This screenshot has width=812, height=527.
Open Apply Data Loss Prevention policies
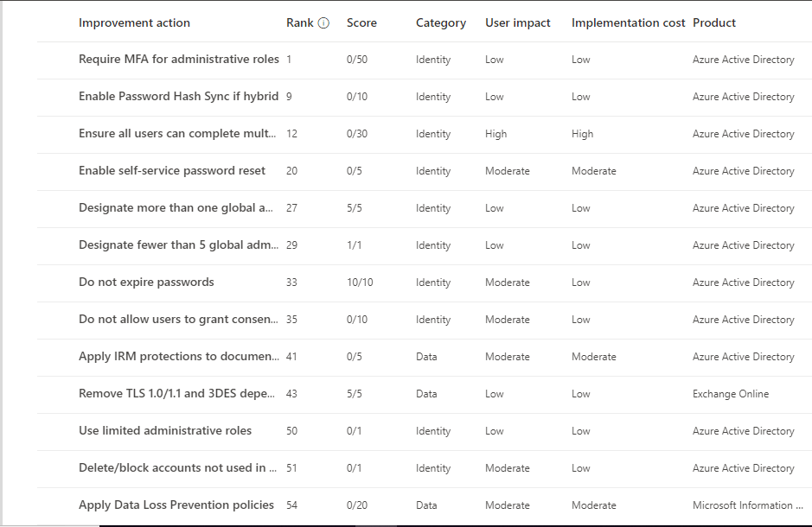click(x=176, y=505)
